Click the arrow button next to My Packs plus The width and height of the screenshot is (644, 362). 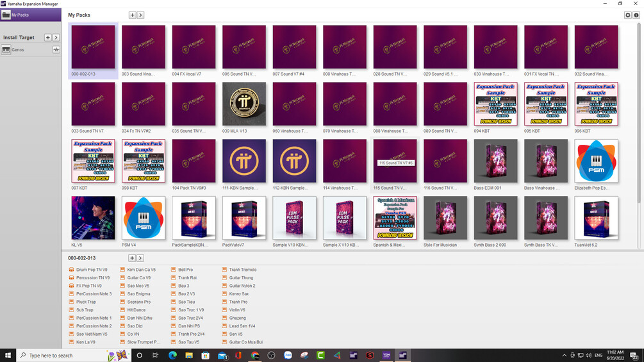pyautogui.click(x=140, y=15)
